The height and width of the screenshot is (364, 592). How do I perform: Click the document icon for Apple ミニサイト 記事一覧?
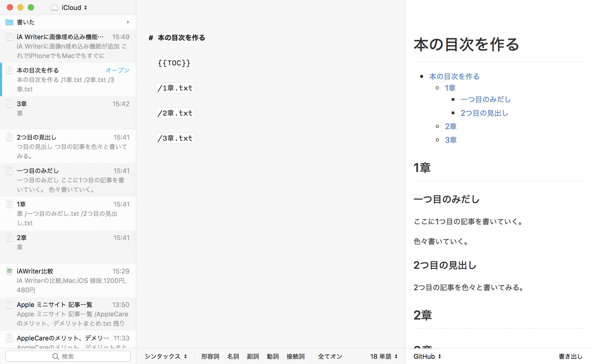(x=9, y=305)
